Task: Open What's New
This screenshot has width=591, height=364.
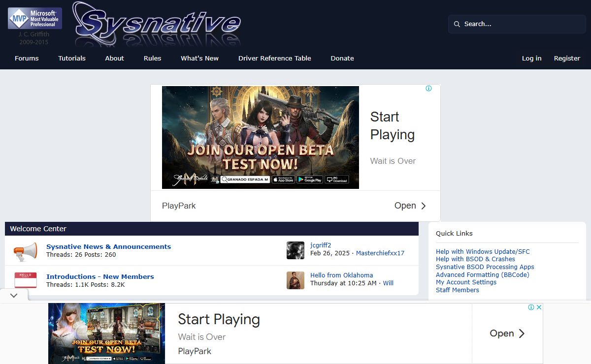Action: [x=199, y=58]
